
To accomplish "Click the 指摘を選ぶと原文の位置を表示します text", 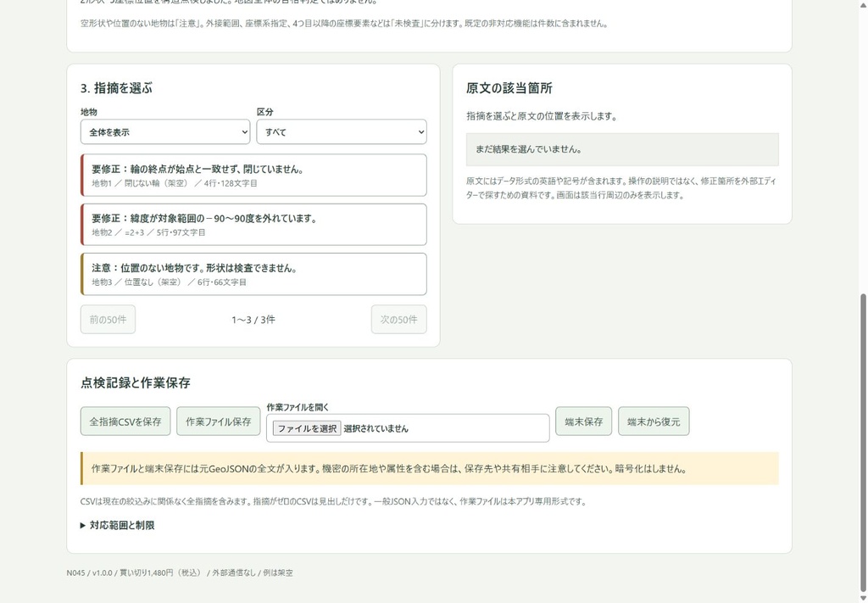I will [x=542, y=116].
